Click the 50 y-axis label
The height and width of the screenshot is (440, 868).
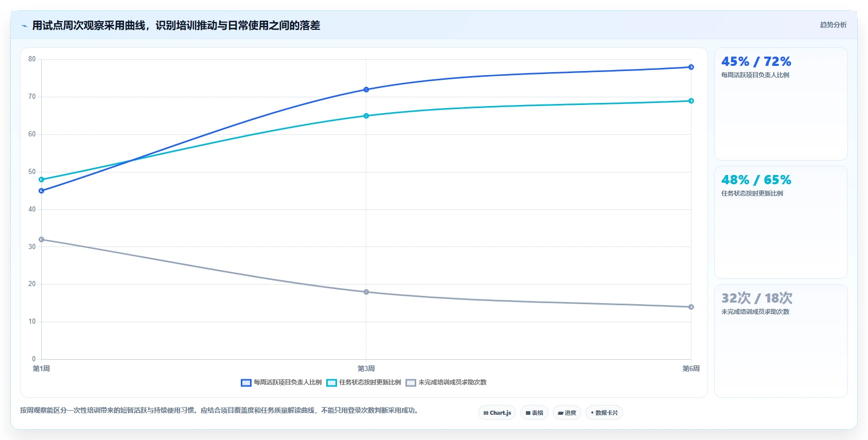point(32,172)
